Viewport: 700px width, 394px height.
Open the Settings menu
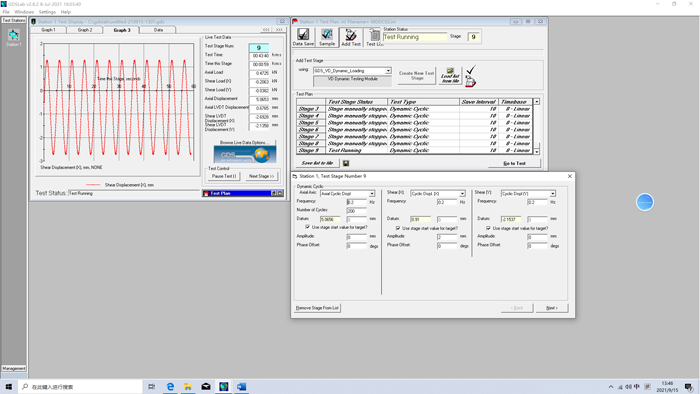click(x=47, y=12)
